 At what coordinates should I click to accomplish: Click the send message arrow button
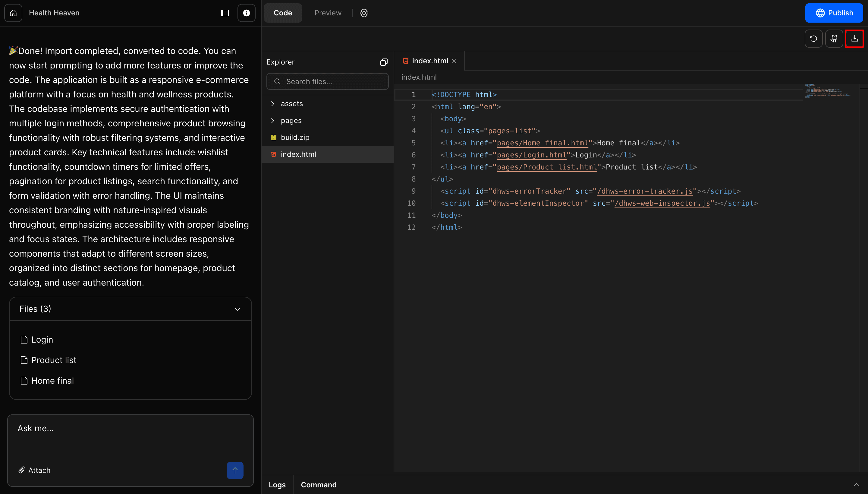235,470
